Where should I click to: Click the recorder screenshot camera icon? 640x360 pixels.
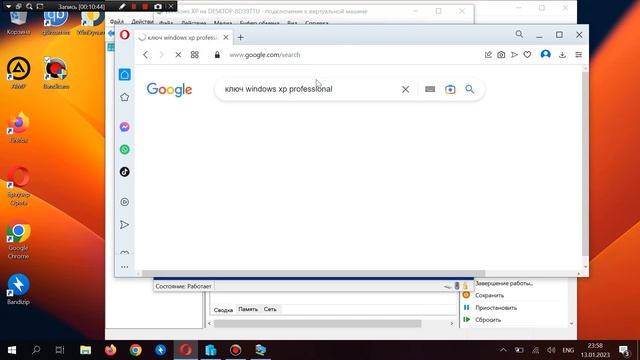pos(158,7)
